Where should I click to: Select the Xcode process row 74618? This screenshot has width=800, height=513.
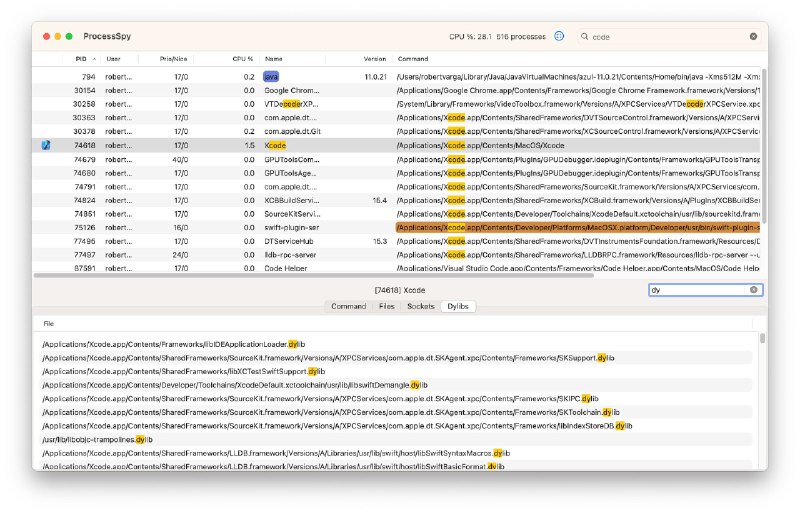(397, 145)
